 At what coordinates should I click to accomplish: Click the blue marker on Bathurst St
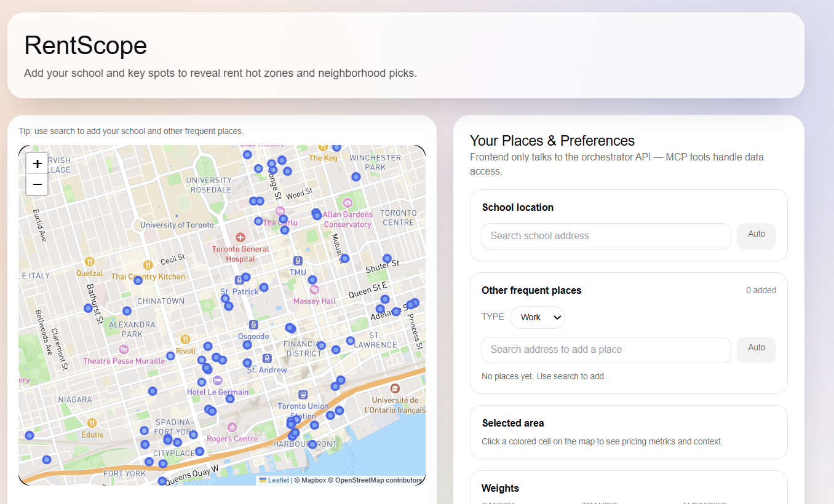[88, 309]
